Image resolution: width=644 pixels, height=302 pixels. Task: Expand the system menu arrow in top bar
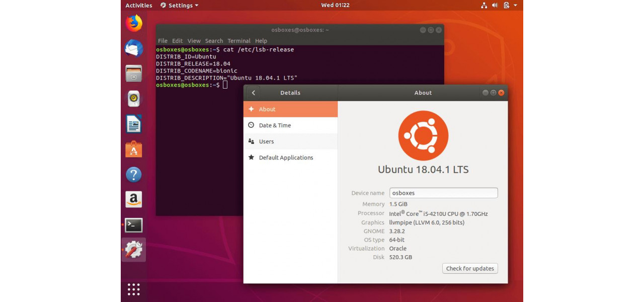coord(516,6)
